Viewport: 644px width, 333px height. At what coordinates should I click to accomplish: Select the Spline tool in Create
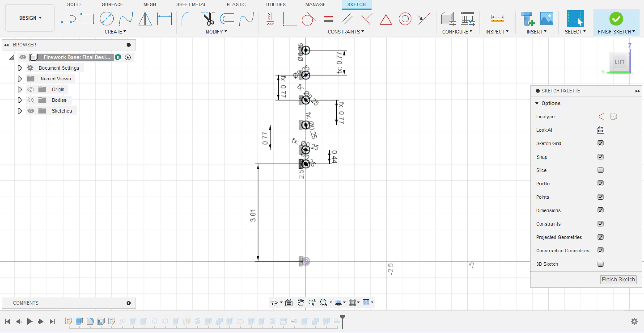[x=126, y=19]
